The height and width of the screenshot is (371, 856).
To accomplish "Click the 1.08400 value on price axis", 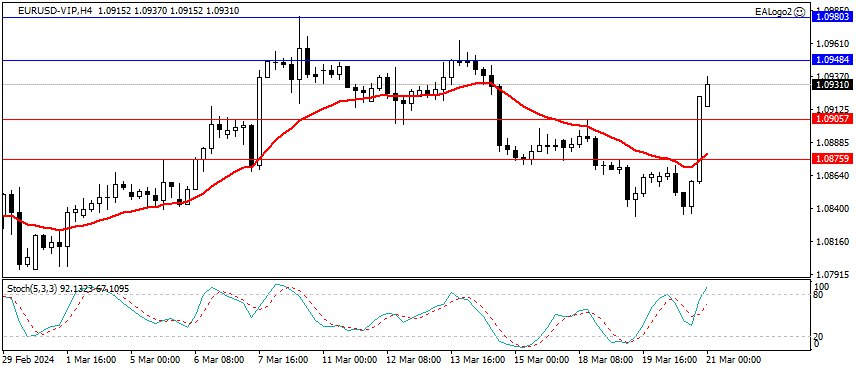I will [x=833, y=209].
